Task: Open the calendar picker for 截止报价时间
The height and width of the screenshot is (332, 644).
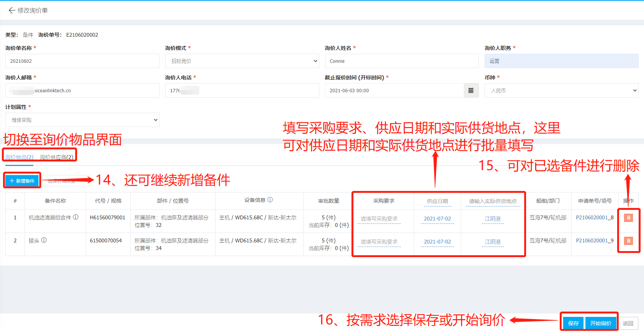Action: [x=471, y=90]
